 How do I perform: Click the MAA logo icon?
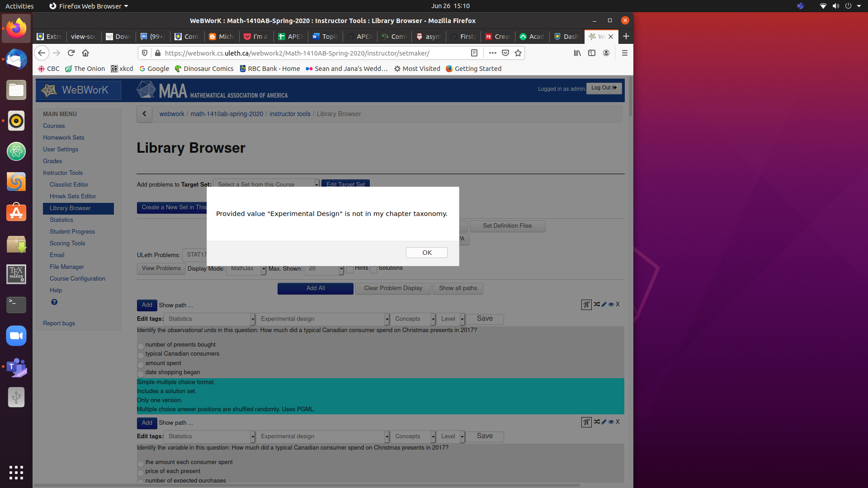point(146,90)
